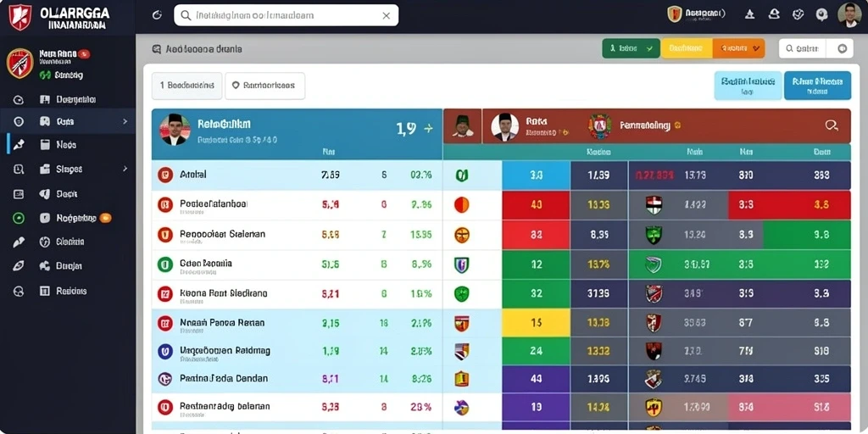Viewport: 868px width, 434px height.
Task: Click the red shield logo in the top-left corner
Action: (20, 17)
